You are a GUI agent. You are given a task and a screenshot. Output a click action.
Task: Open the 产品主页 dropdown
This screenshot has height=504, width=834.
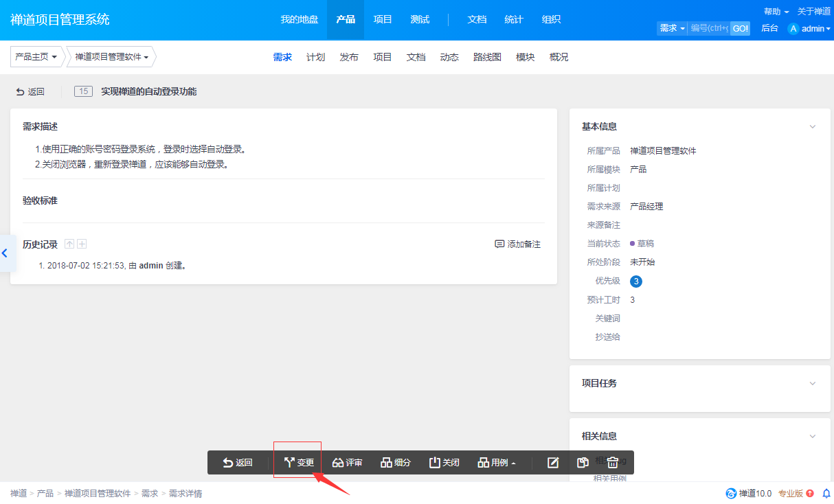(x=36, y=57)
